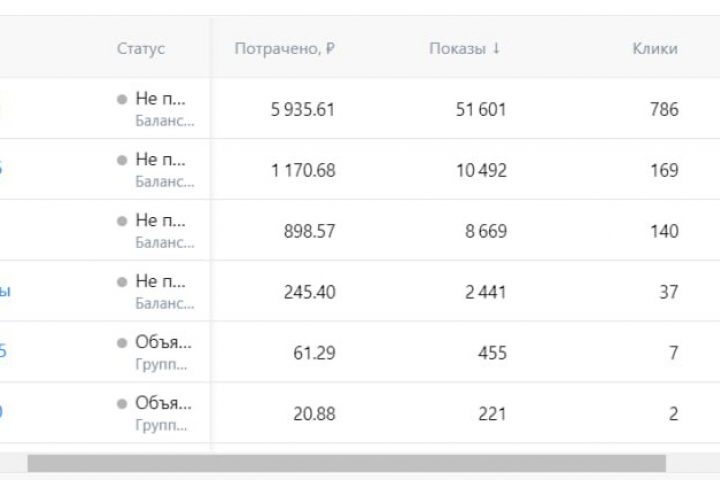720x480 pixels.
Task: Select the 8 669 impressions cell
Action: [481, 232]
